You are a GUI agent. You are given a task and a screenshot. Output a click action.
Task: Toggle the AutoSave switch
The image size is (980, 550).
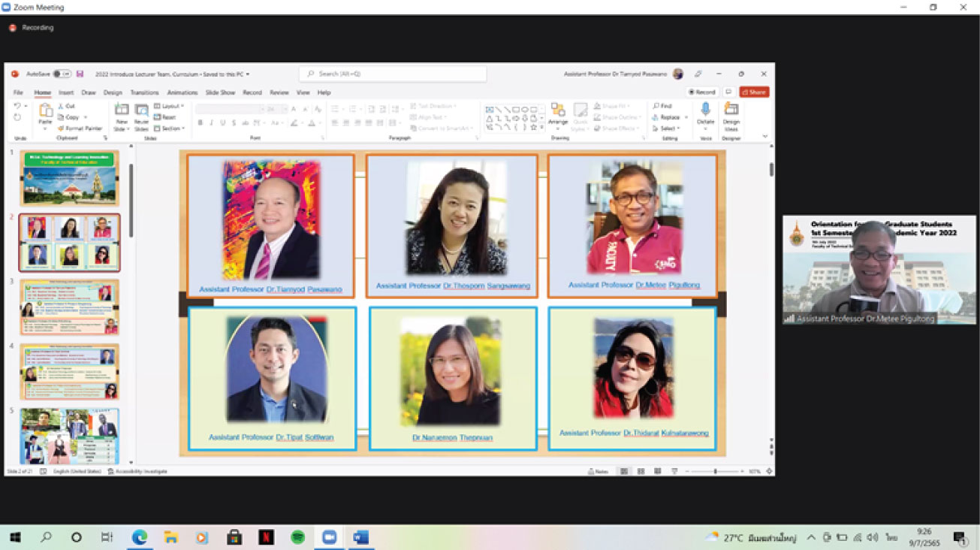coord(62,74)
